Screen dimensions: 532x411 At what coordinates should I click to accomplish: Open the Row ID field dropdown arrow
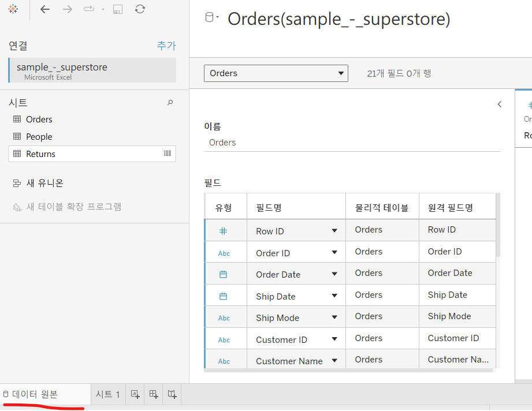click(x=334, y=230)
